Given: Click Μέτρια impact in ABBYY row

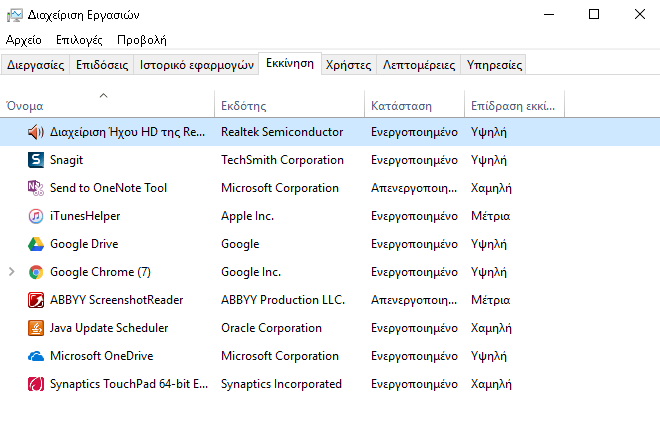Looking at the screenshot, I should pos(490,300).
